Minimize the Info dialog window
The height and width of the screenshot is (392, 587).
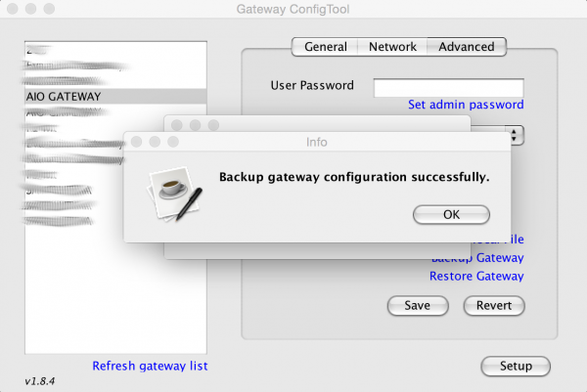[x=154, y=142]
